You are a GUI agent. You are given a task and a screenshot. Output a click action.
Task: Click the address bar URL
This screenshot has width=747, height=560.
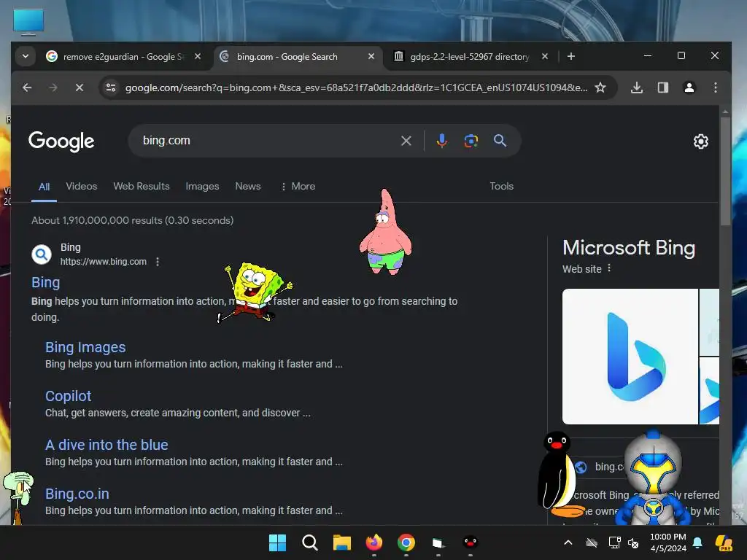[x=356, y=87]
